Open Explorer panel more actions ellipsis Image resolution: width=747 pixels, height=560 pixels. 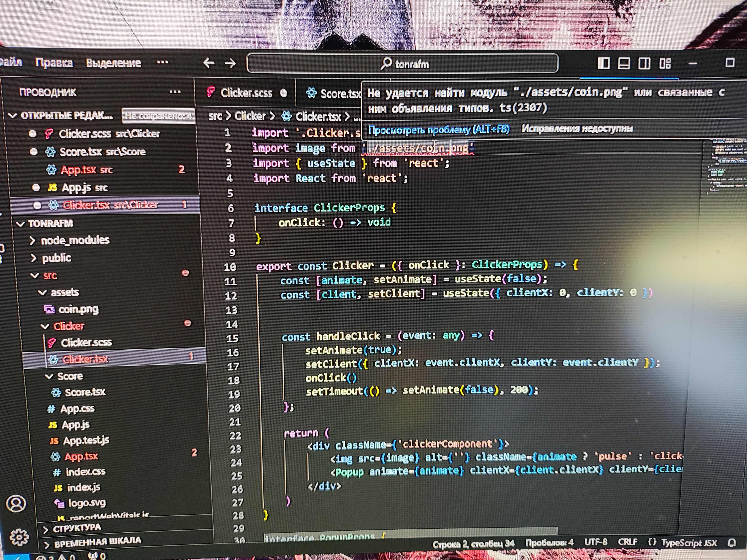(x=175, y=92)
